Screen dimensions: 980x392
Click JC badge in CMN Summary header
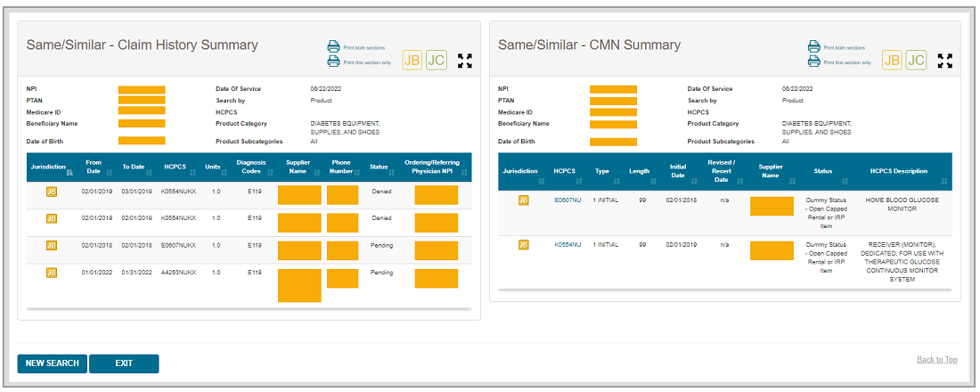(916, 60)
